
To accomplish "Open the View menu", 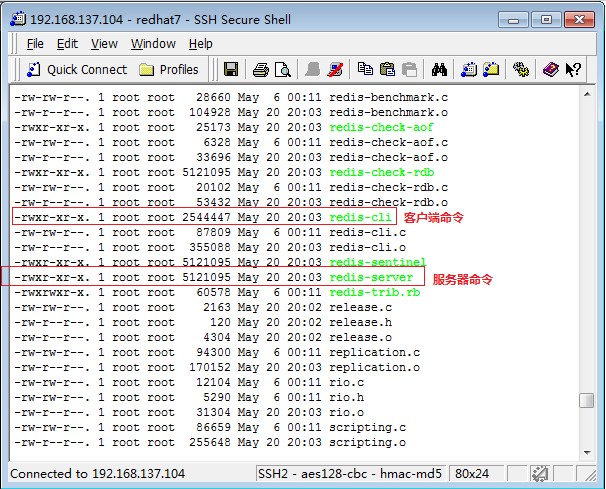I will [x=104, y=44].
